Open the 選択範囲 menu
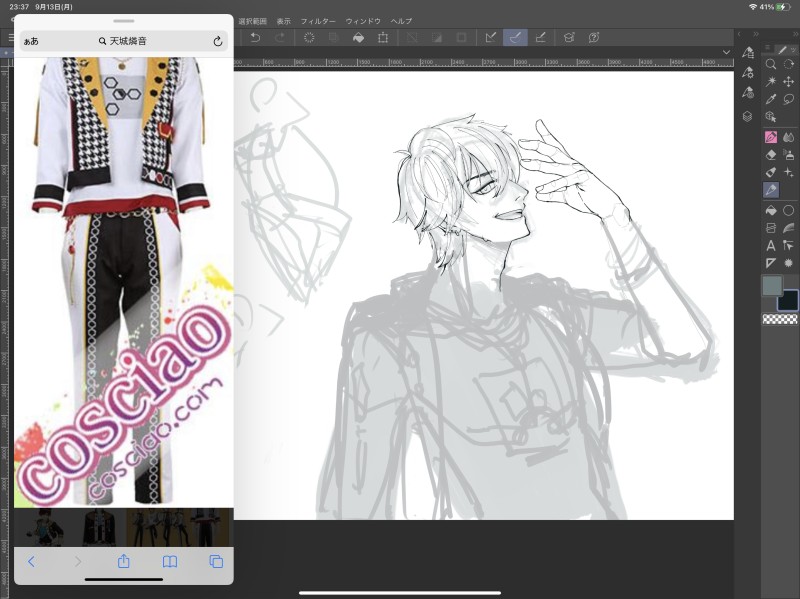Screen dimensions: 800x599 (253, 21)
